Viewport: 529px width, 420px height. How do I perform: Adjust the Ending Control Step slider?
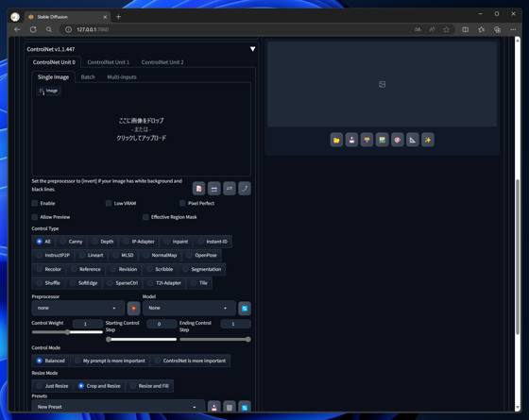[x=215, y=340]
